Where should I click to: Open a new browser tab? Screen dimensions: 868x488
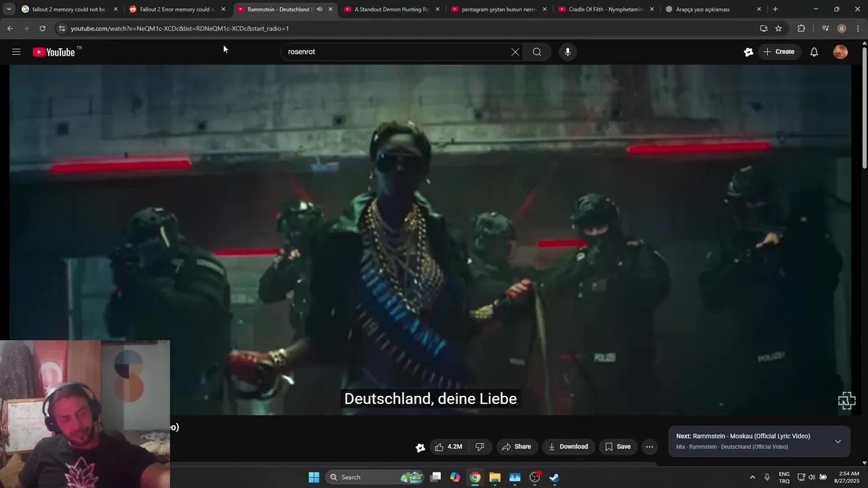coord(775,9)
